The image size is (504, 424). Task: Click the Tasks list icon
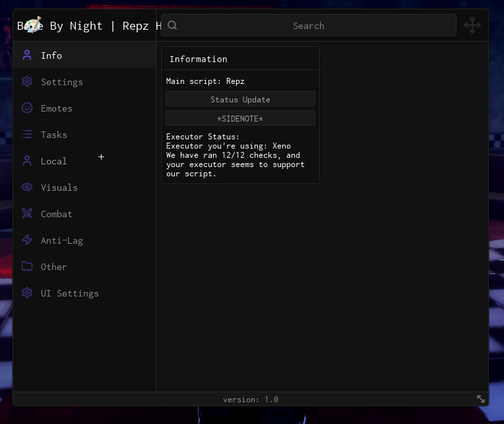(x=27, y=134)
